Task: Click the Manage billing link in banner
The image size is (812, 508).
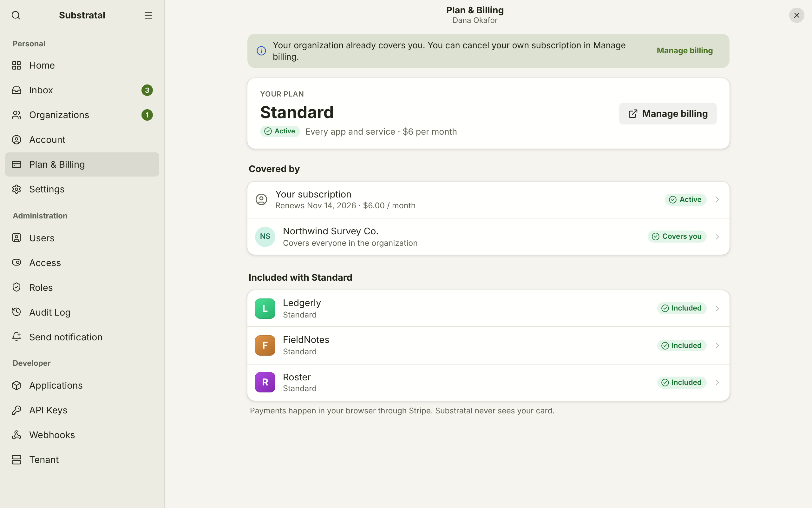Action: tap(685, 51)
